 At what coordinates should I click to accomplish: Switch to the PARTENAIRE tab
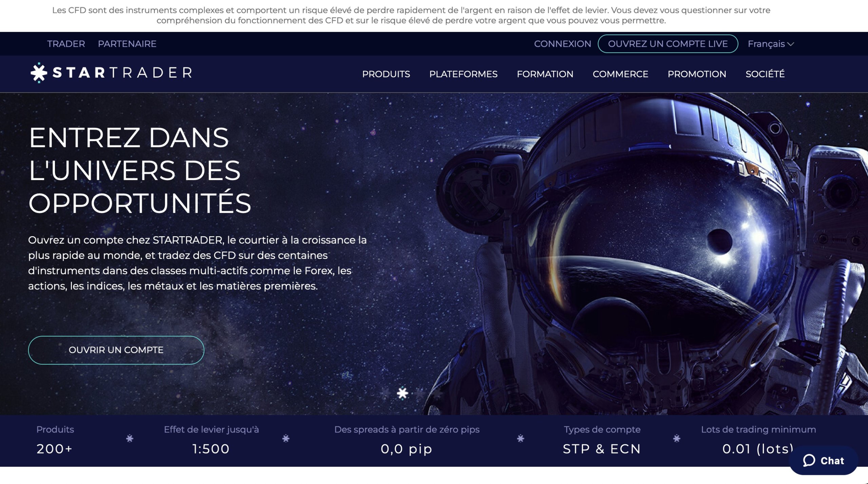click(x=127, y=44)
